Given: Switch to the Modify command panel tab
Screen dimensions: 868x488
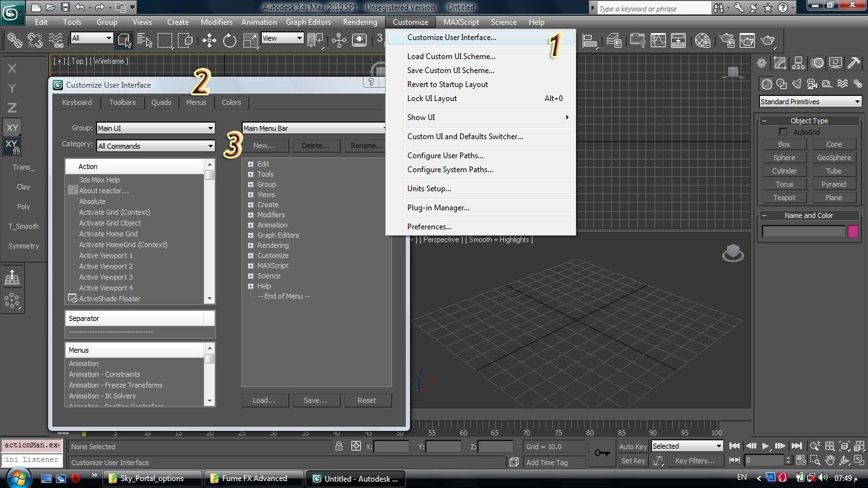Looking at the screenshot, I should click(780, 62).
